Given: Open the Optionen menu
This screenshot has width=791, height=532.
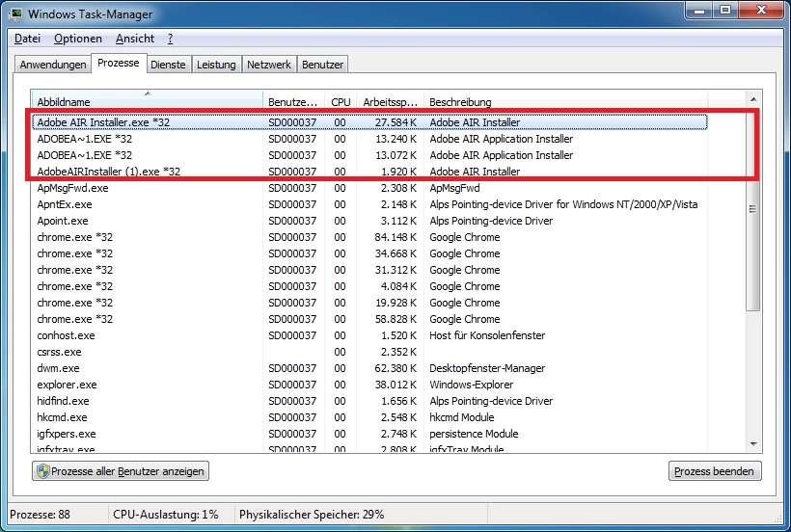Looking at the screenshot, I should point(78,39).
